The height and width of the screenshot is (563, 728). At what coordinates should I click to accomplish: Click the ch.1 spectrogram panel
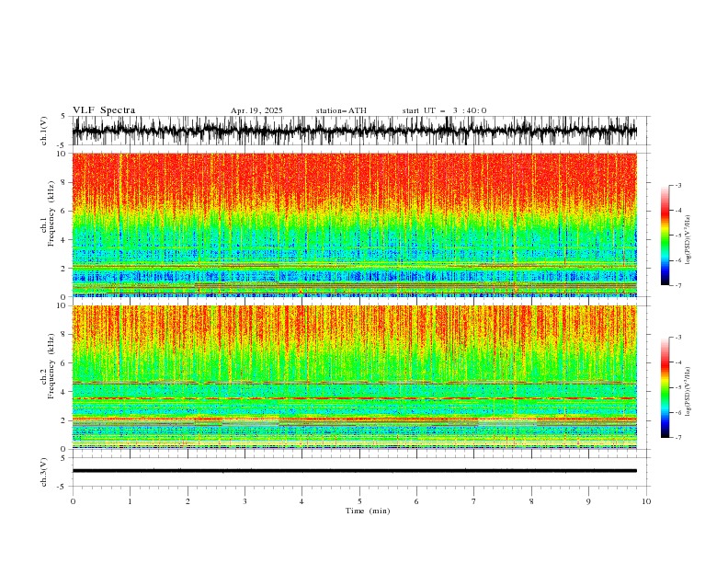[x=354, y=224]
